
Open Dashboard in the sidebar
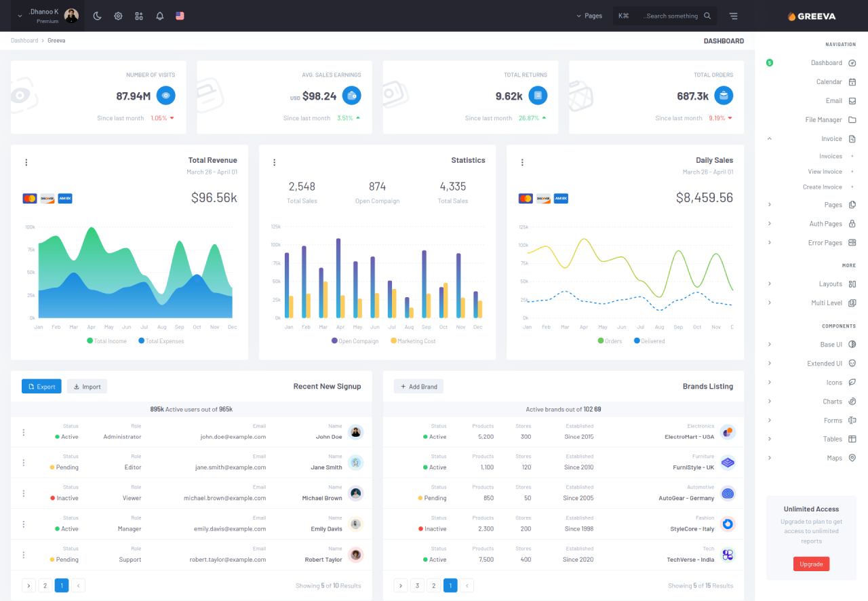tap(811, 62)
